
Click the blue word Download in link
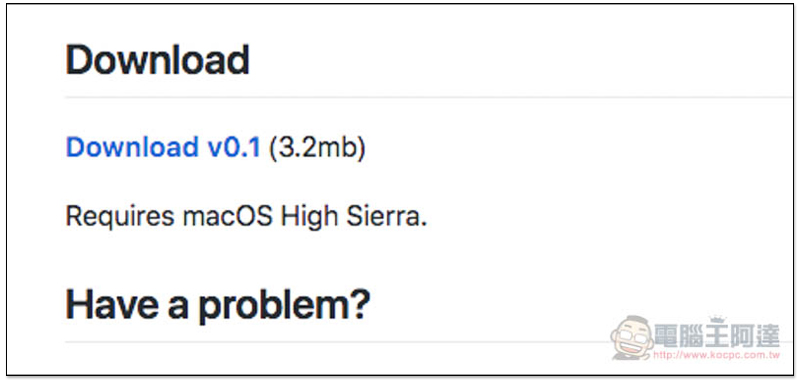coord(132,147)
